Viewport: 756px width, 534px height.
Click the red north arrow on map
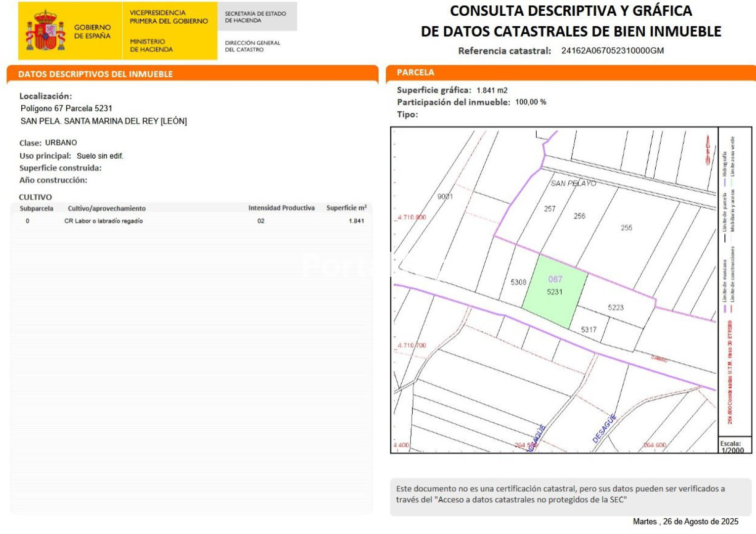pyautogui.click(x=708, y=150)
